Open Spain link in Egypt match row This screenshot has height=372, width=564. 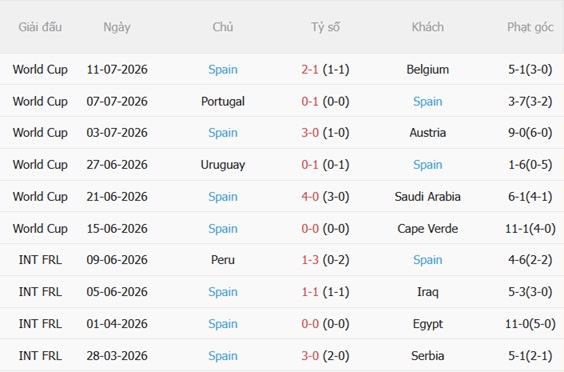coord(223,324)
